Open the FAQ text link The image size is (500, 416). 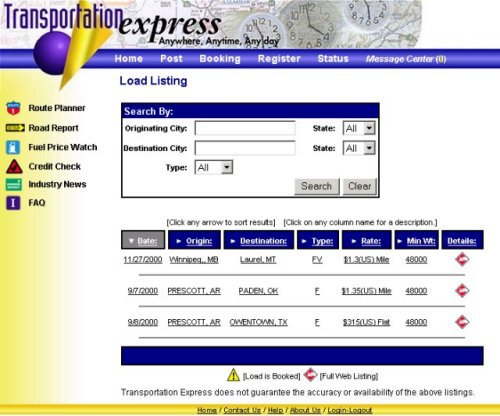pyautogui.click(x=37, y=203)
